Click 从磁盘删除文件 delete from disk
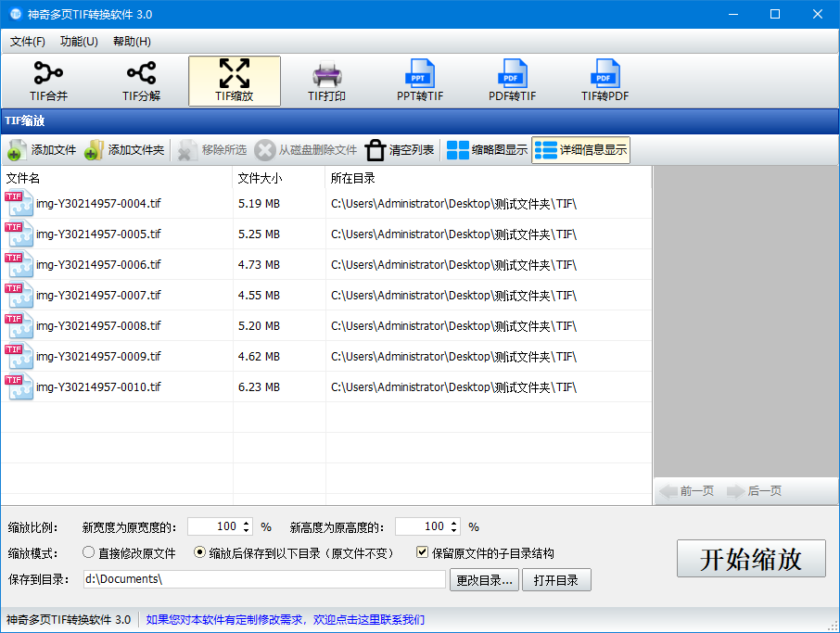The image size is (840, 633). pyautogui.click(x=306, y=150)
